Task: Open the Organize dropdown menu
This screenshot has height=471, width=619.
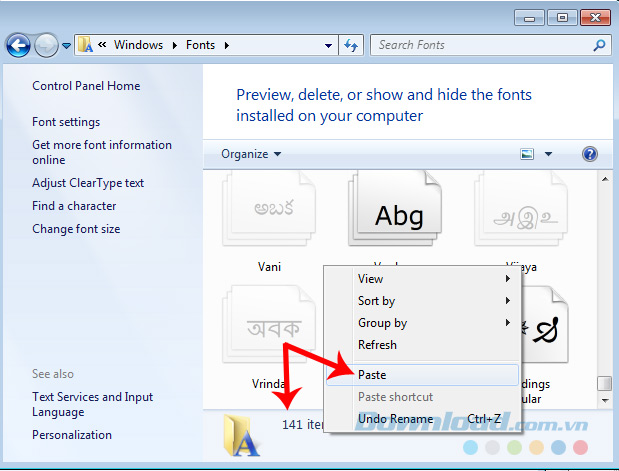Action: click(251, 154)
